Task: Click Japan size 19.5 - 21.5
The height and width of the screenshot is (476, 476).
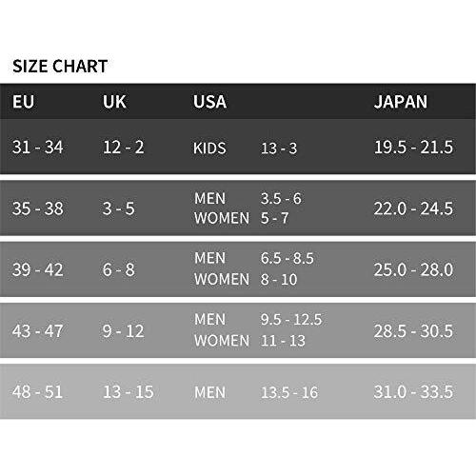Action: pyautogui.click(x=413, y=148)
